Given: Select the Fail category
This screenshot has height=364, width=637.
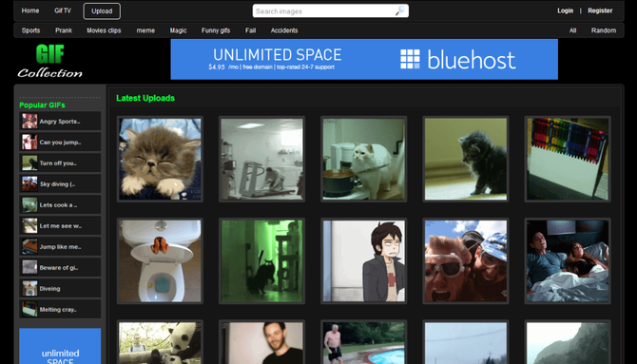Looking at the screenshot, I should tap(251, 30).
